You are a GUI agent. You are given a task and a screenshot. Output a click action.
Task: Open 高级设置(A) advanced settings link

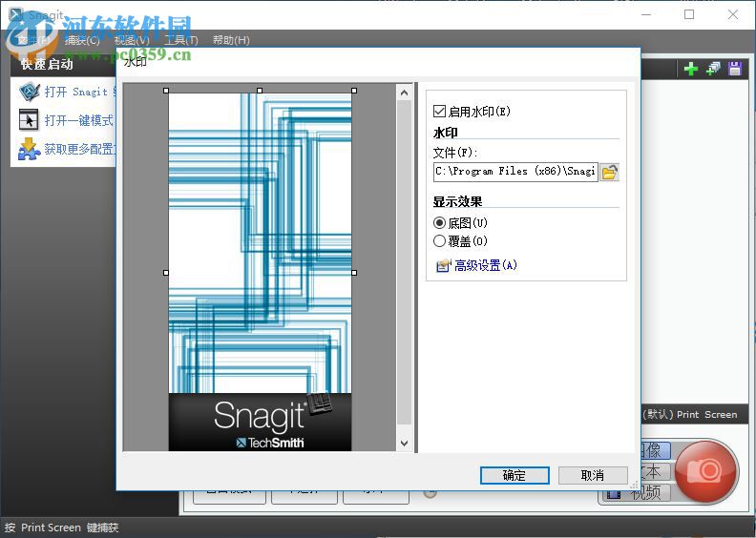(486, 265)
